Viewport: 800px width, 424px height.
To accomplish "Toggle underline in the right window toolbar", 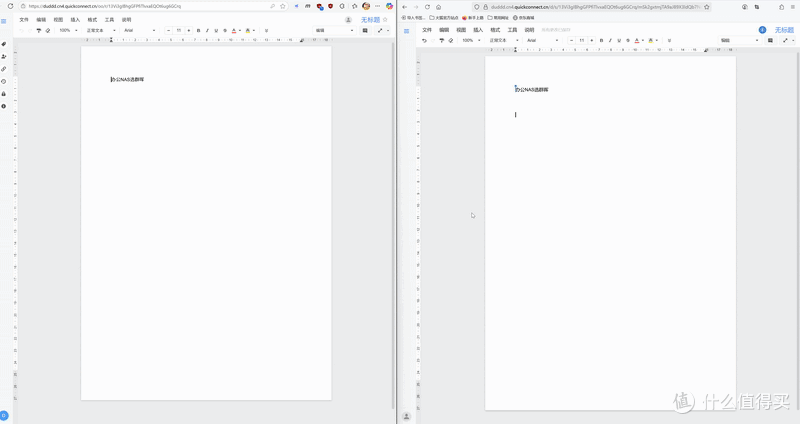I will pyautogui.click(x=619, y=40).
